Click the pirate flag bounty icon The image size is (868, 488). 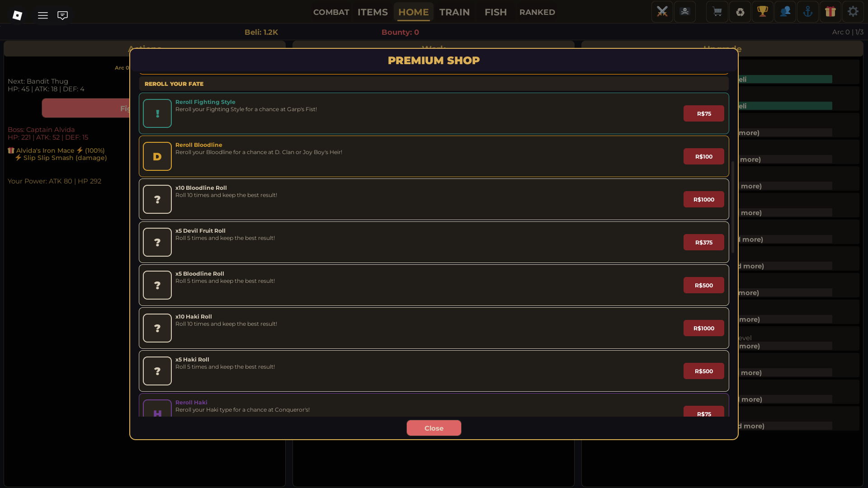[685, 12]
